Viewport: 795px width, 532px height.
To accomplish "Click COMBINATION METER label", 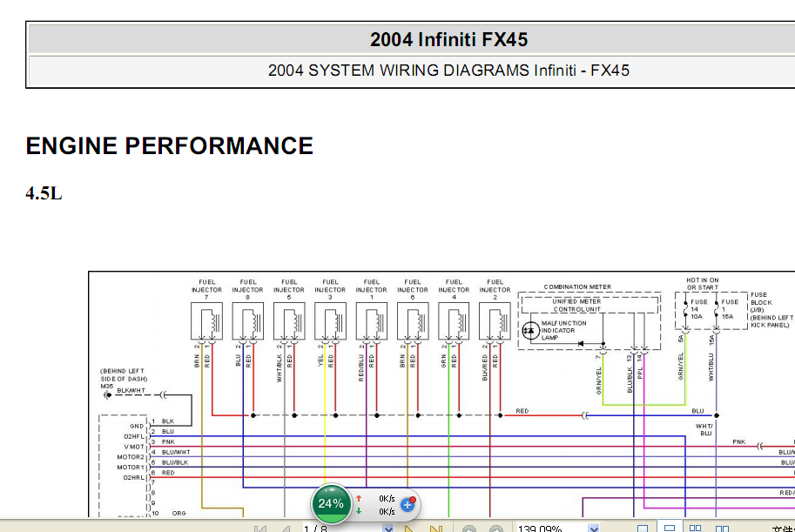I will [x=577, y=286].
